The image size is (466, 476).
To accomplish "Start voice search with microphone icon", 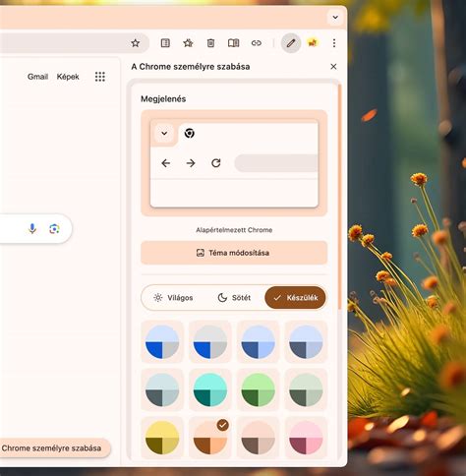I will (32, 228).
